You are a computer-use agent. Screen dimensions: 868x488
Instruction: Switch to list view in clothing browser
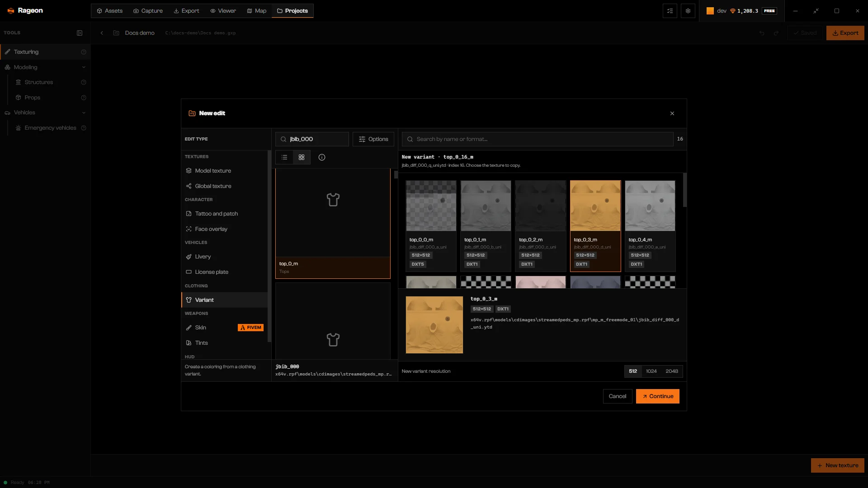[284, 157]
